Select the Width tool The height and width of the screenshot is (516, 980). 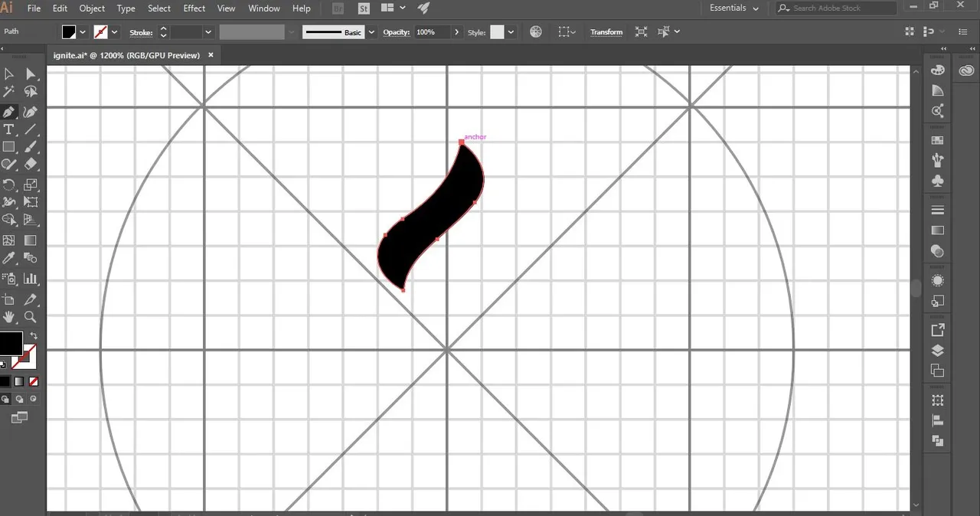click(9, 202)
